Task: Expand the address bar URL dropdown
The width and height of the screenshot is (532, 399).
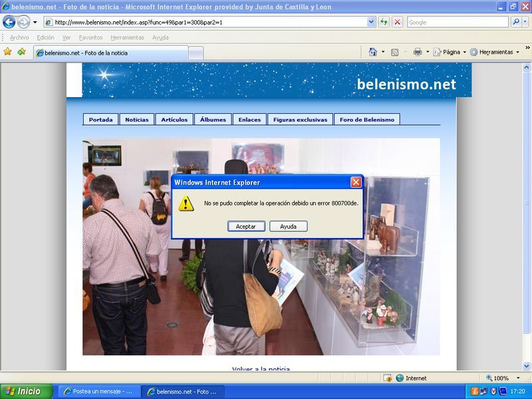Action: click(x=371, y=22)
